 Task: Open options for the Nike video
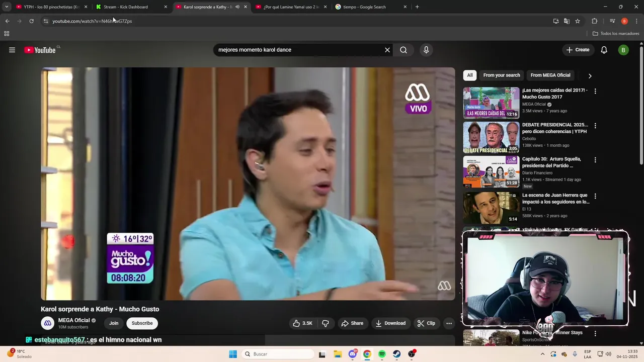[595, 333]
